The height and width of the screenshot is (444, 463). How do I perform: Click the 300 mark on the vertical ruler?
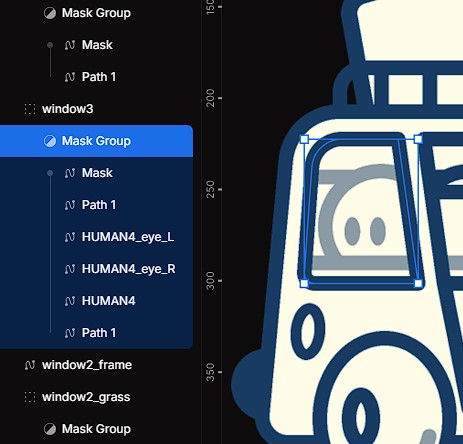(210, 281)
